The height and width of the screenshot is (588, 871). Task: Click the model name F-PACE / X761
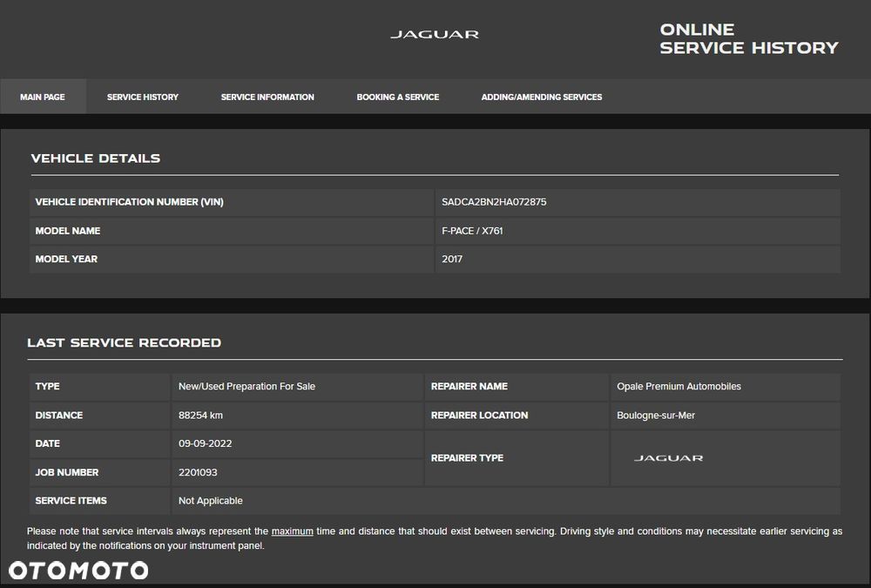pos(472,231)
